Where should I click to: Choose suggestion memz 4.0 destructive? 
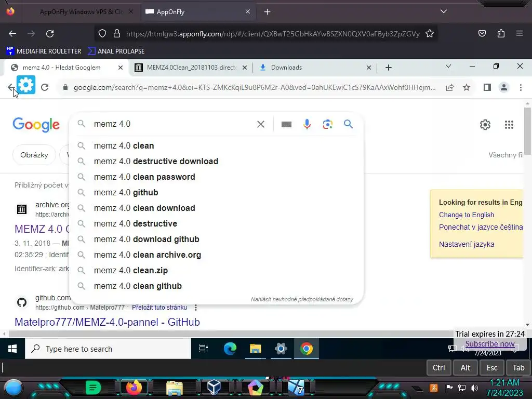217,223
